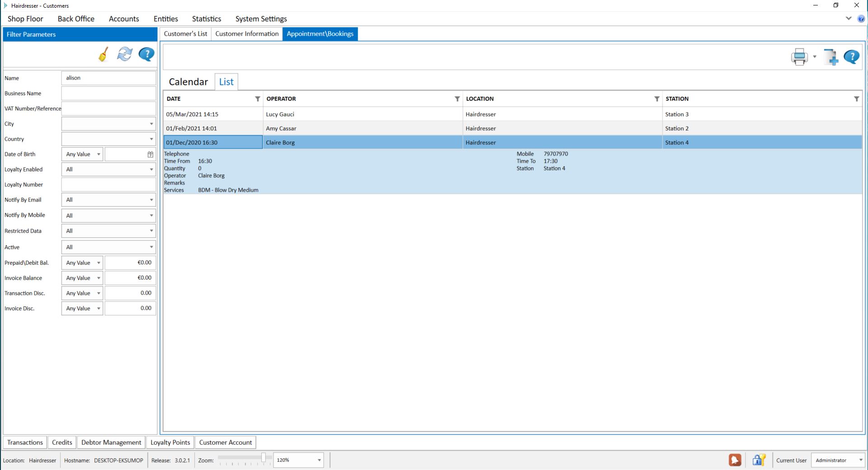Viewport: 868px width, 470px height.
Task: Click the Name field containing alison
Action: (x=108, y=78)
